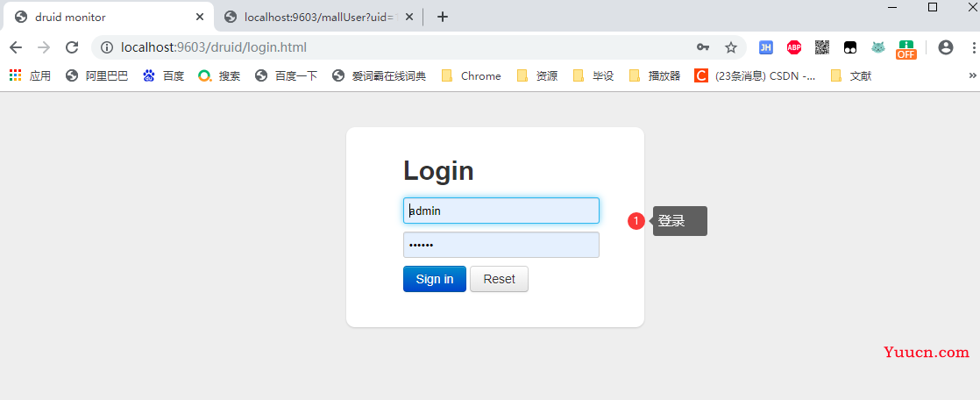Switch to the localhost:9603/mallUser tab
980x400 pixels.
point(319,17)
